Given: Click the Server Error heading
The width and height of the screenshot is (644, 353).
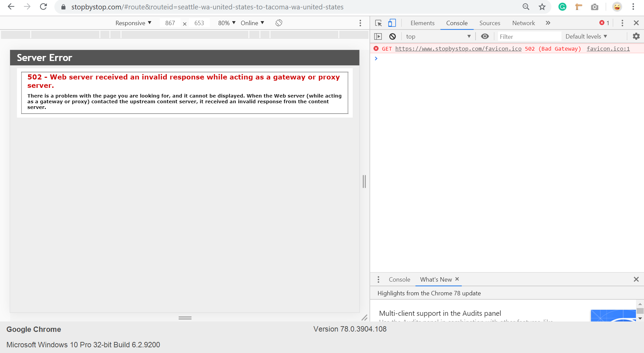Looking at the screenshot, I should click(x=44, y=58).
